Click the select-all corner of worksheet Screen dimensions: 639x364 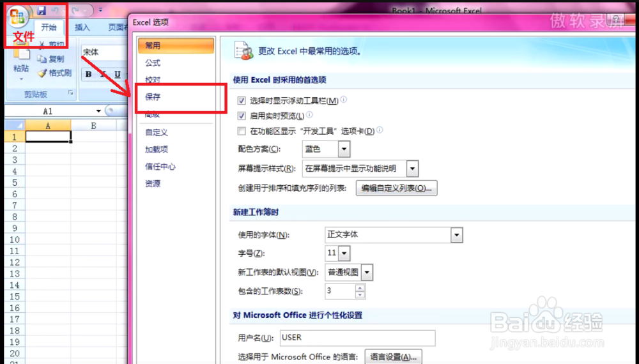coord(15,125)
